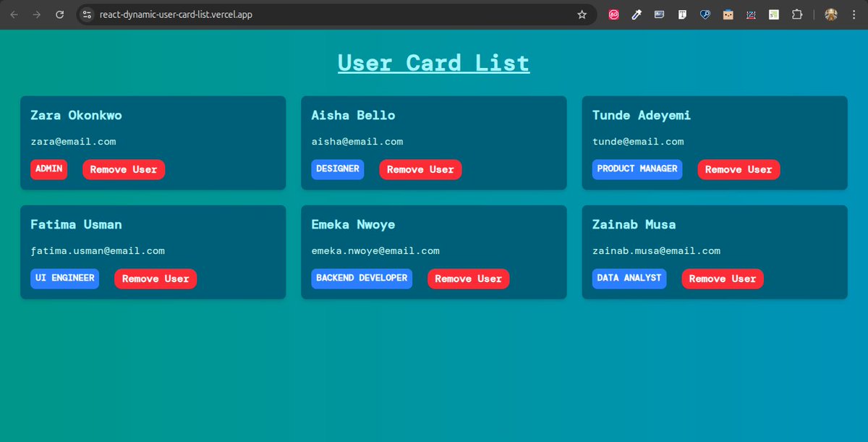
Task: Open the white T font extension icon
Action: [x=682, y=14]
